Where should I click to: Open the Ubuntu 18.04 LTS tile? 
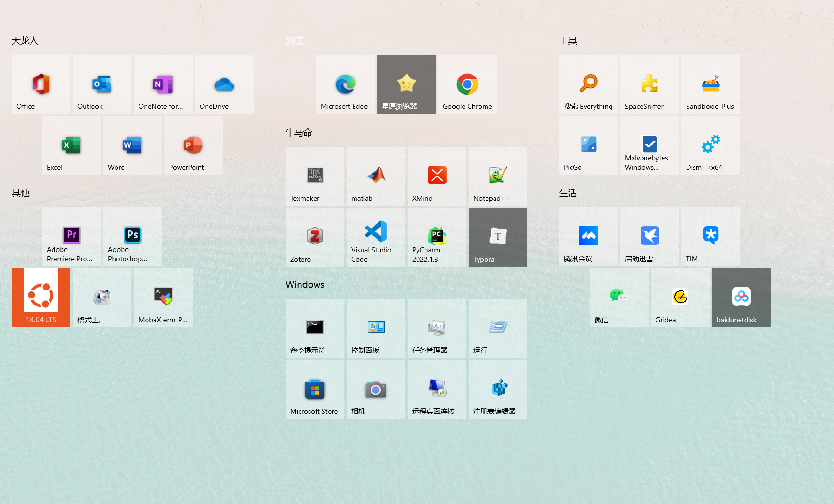click(x=41, y=298)
